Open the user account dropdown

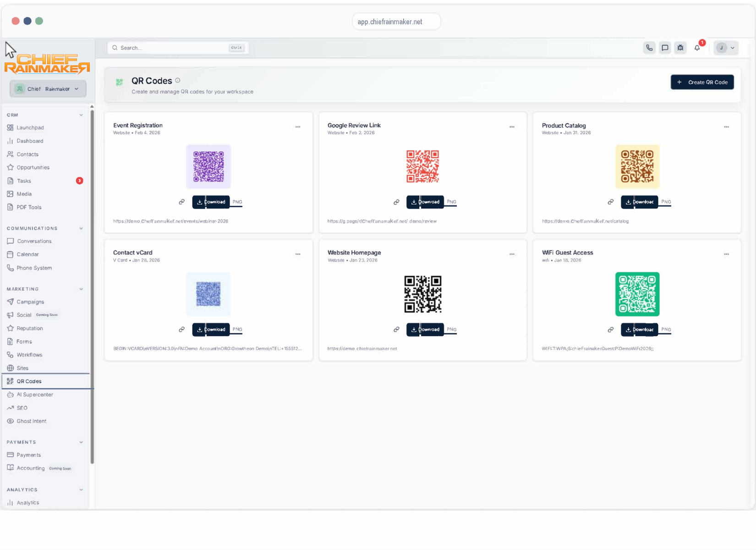click(x=726, y=48)
